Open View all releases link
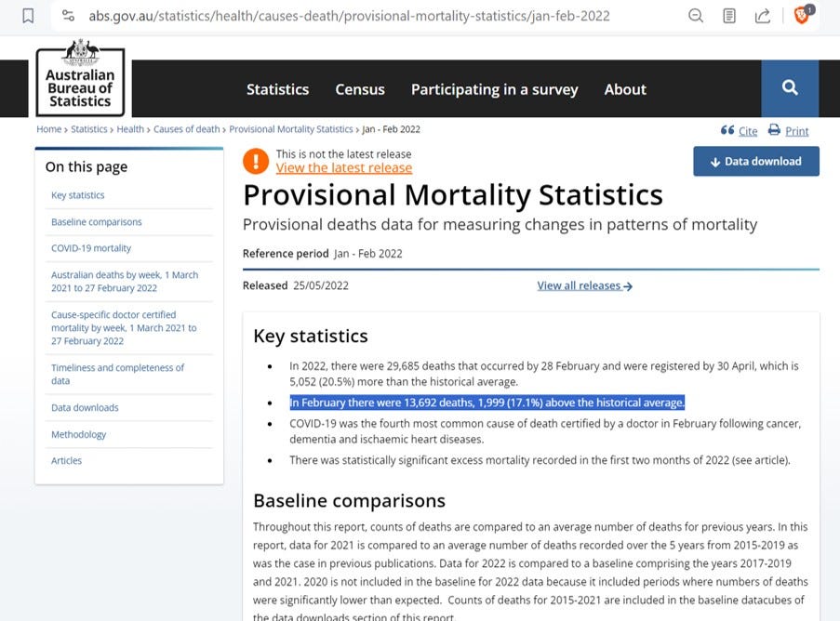840x621 pixels. coord(584,286)
